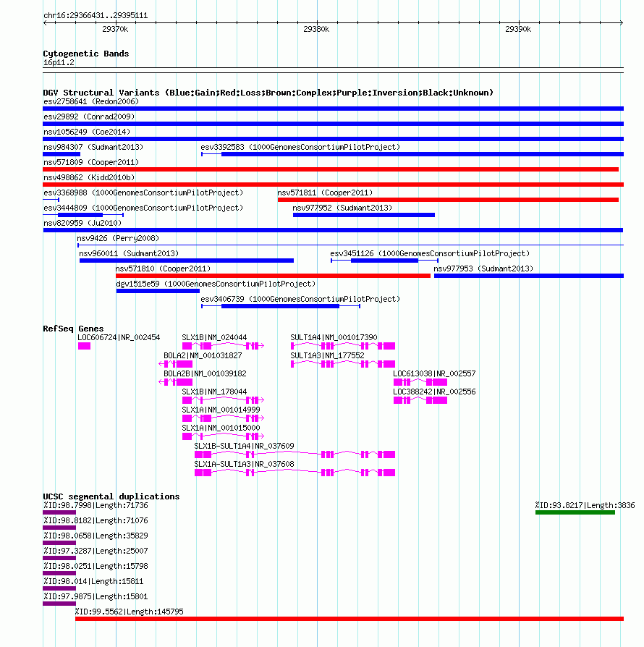Select the nsv571809 (Cooper2011) loss bar
Screen dimensions: 644x647
tap(331, 169)
